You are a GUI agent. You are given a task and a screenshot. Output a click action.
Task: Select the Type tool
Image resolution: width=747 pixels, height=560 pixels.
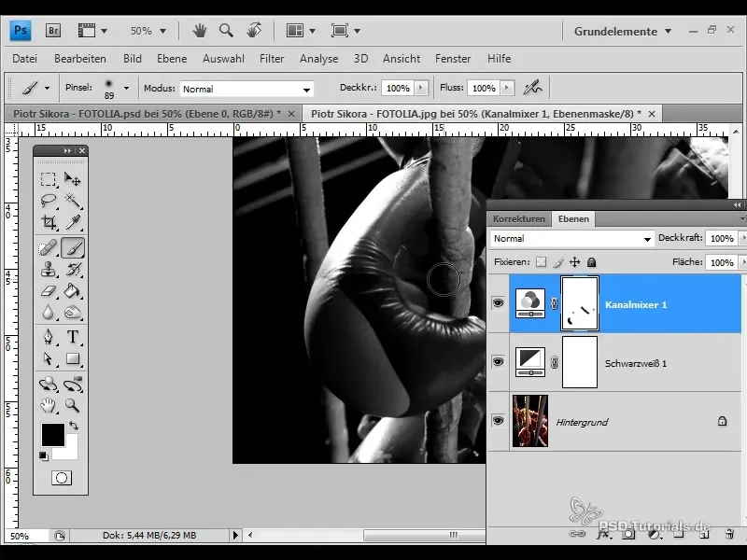point(73,337)
